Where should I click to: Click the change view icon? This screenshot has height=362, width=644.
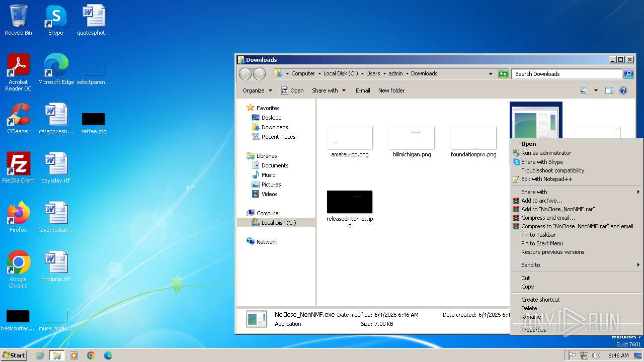coord(584,90)
